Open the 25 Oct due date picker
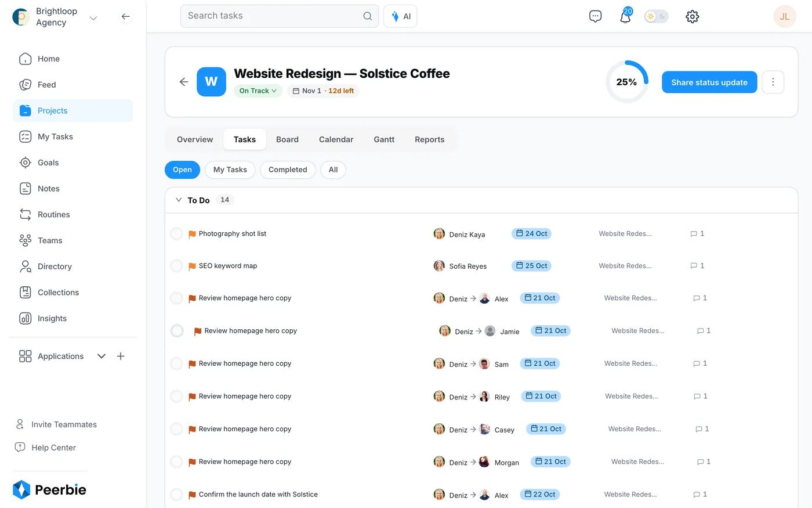 [531, 266]
